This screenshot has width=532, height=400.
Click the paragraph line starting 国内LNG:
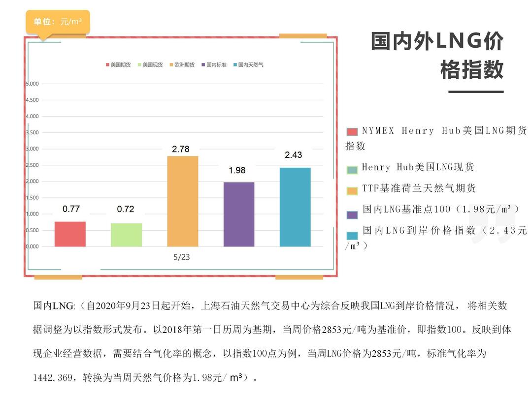click(x=270, y=306)
